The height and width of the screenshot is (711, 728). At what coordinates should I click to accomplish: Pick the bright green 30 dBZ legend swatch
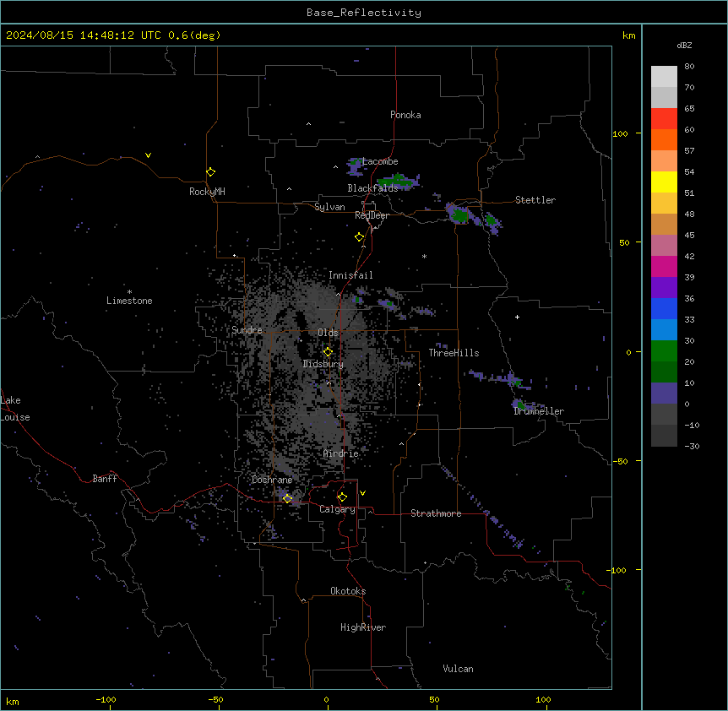coord(664,351)
